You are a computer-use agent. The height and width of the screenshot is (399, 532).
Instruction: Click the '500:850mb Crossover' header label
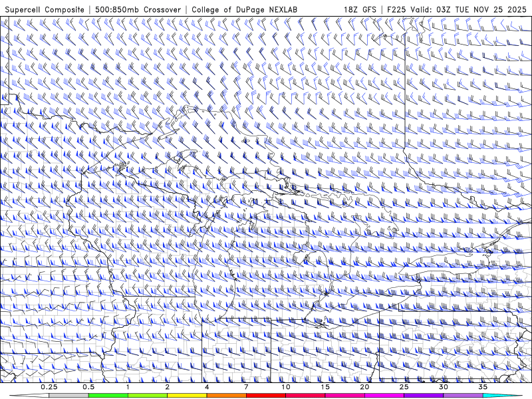click(138, 9)
